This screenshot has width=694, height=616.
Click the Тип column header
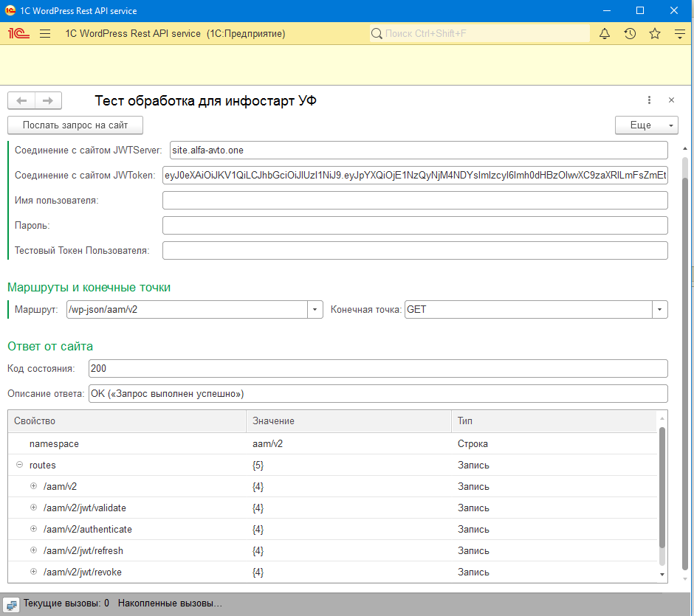click(x=554, y=421)
